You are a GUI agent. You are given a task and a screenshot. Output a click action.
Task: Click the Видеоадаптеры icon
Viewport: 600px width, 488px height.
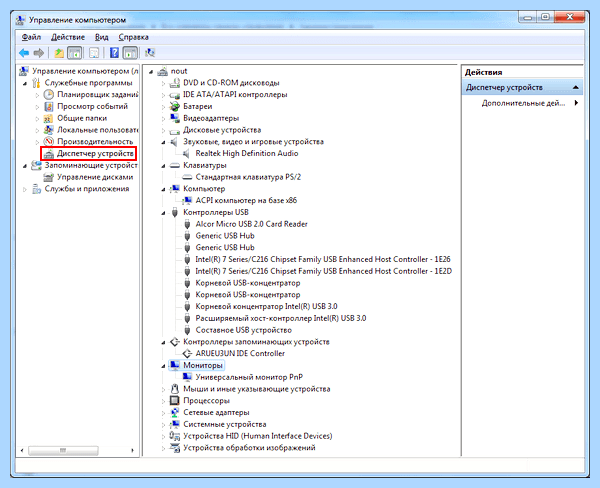175,118
